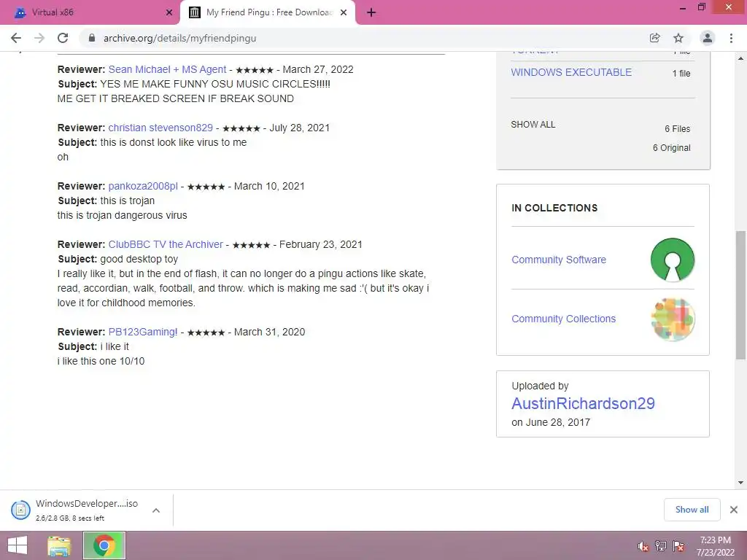Click subject text "good desktop toy"

click(139, 259)
